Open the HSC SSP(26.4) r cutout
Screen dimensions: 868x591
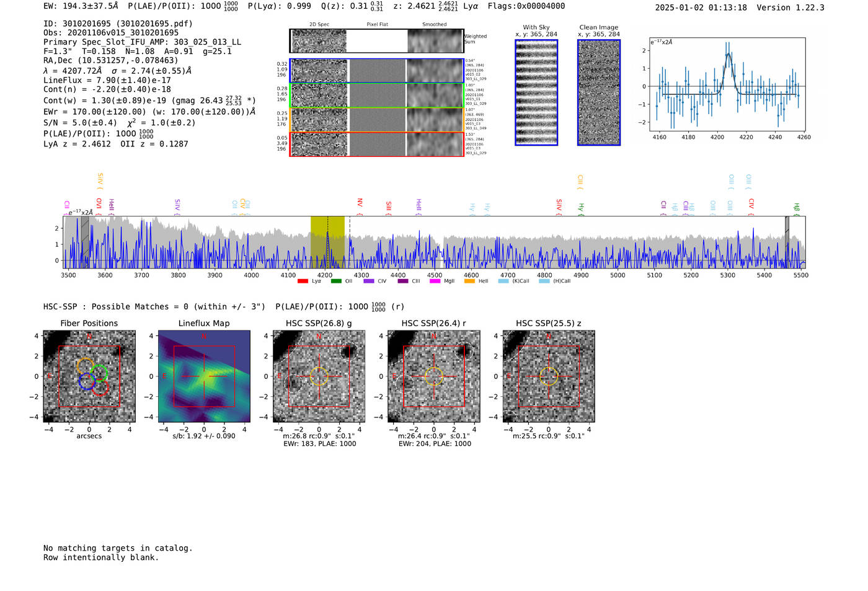tap(433, 376)
